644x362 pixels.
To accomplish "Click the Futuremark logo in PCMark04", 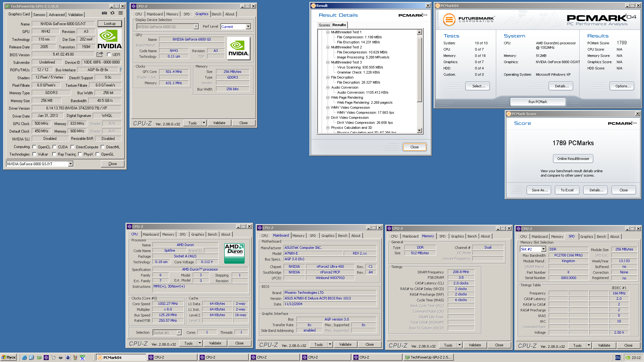I will coord(469,19).
